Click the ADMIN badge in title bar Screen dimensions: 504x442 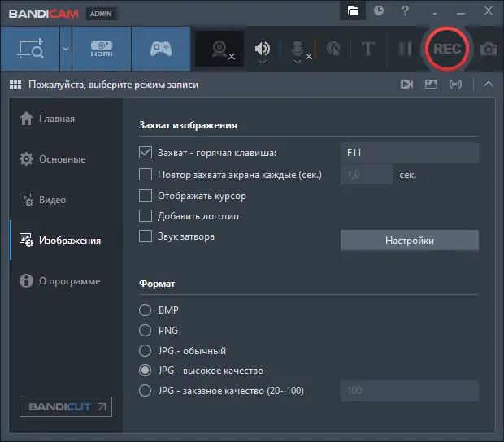pos(101,14)
